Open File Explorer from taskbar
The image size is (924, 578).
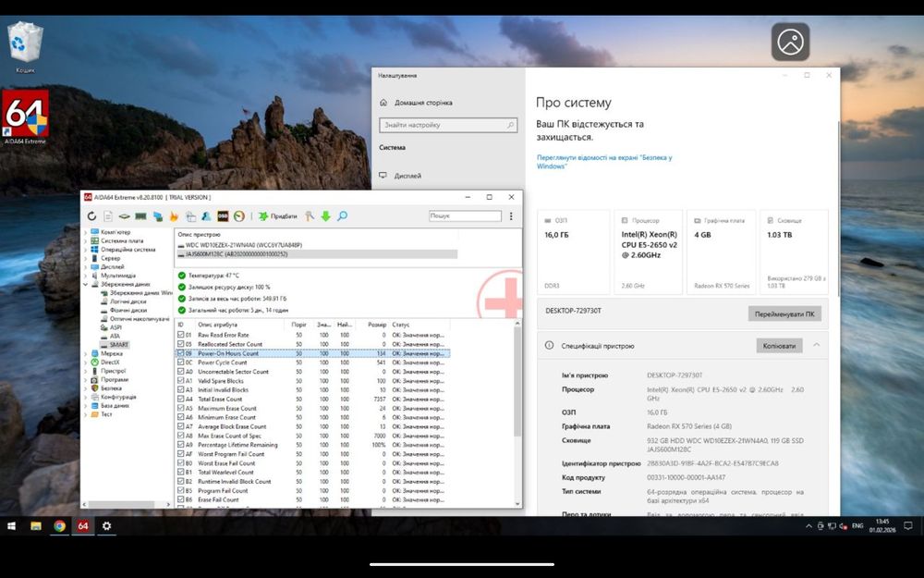[x=36, y=525]
